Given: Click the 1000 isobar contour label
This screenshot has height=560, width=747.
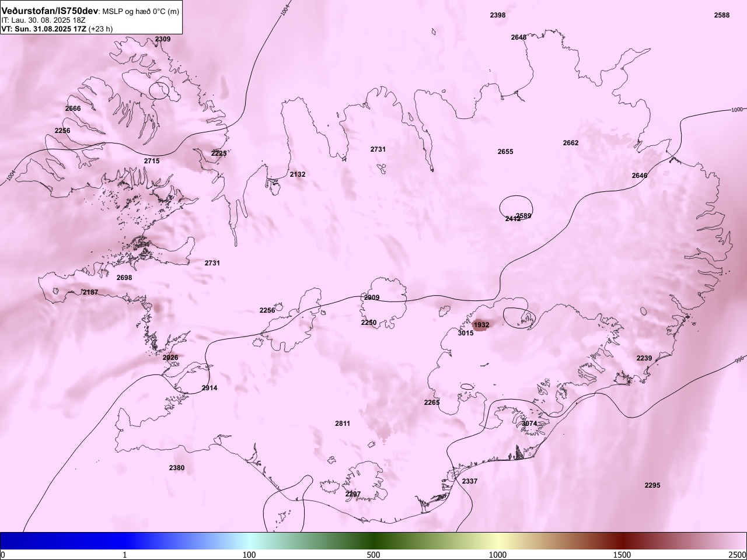Looking at the screenshot, I should [x=737, y=109].
